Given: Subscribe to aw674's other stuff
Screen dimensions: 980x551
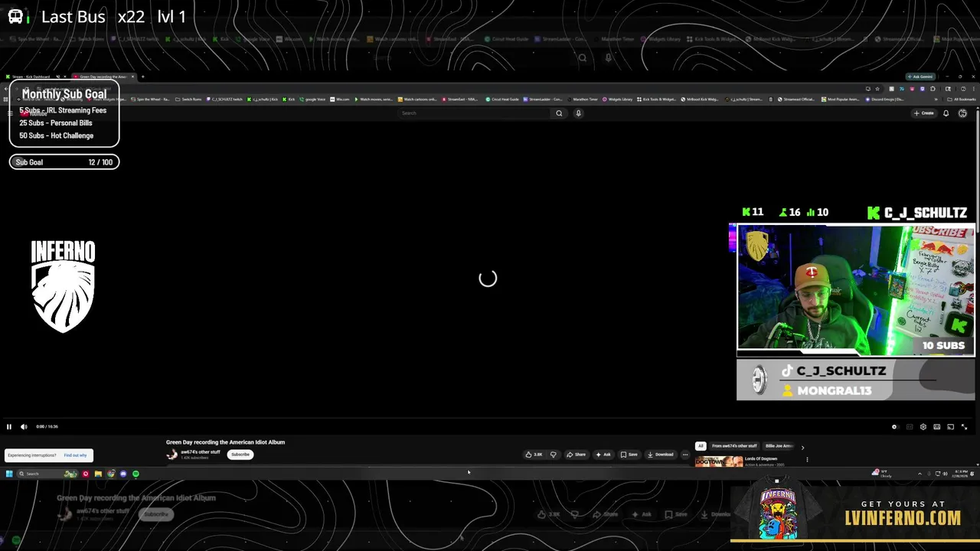Looking at the screenshot, I should tap(240, 455).
